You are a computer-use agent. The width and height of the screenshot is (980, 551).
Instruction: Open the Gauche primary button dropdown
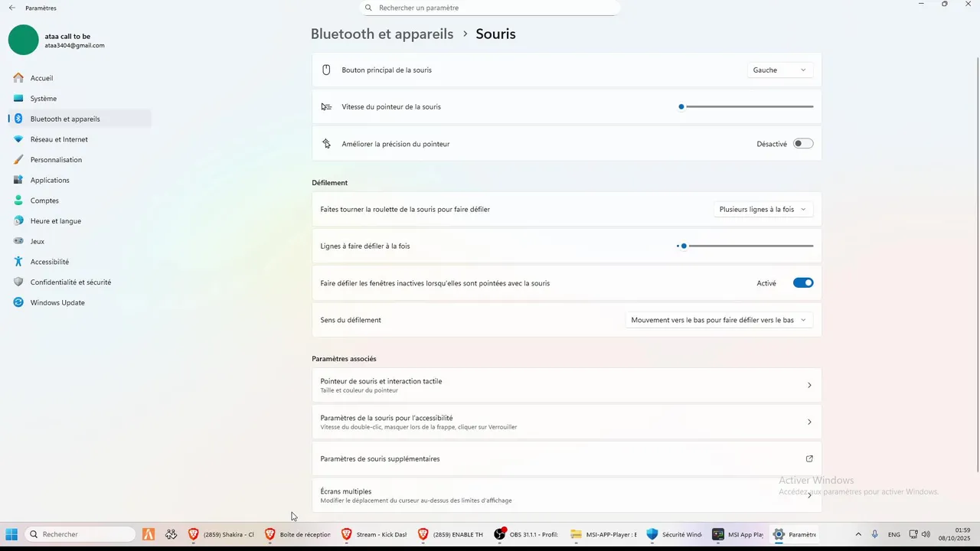[779, 70]
